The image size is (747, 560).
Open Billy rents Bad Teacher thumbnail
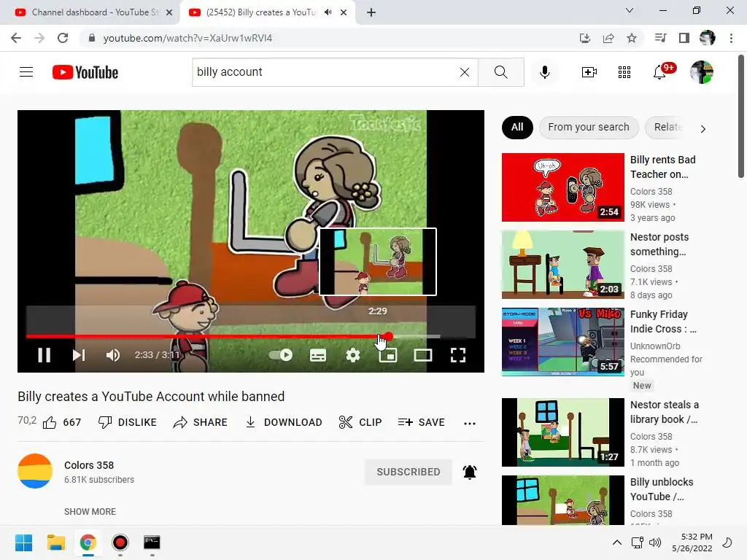point(562,187)
